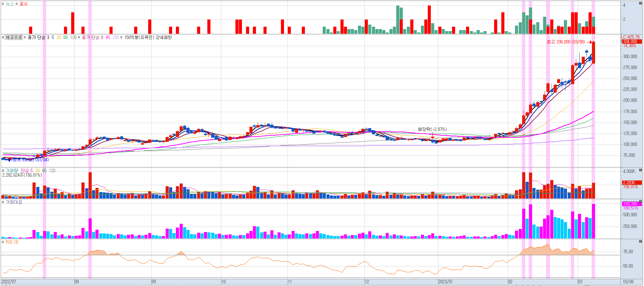Toggle the marker before 종가 단순 8
644x286 pixels.
pyautogui.click(x=79, y=38)
